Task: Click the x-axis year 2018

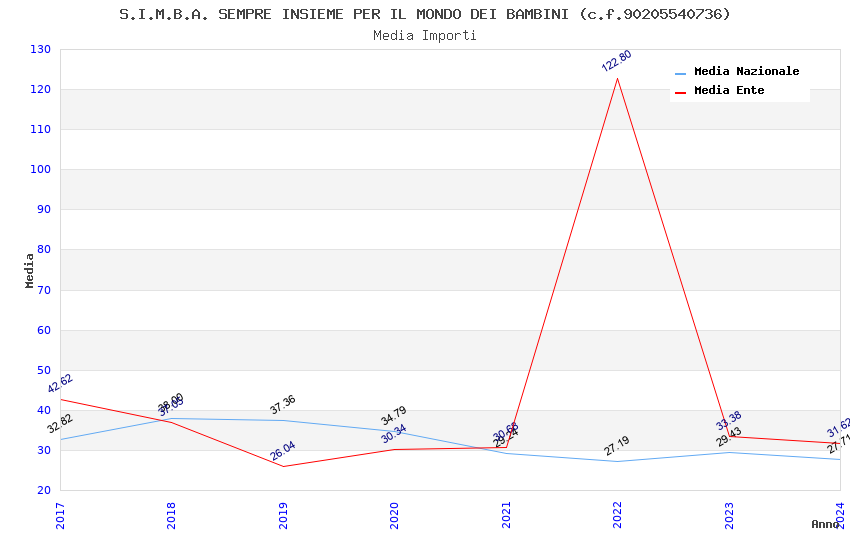Action: pyautogui.click(x=171, y=516)
